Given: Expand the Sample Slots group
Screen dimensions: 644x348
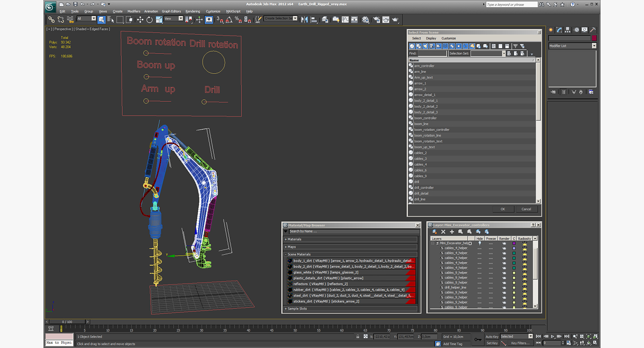Looking at the screenshot, I should 351,308.
